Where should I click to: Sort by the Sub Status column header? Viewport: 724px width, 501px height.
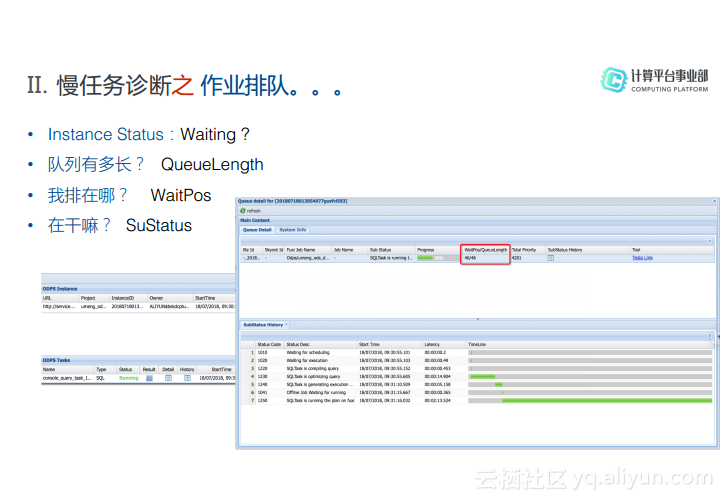[x=392, y=250]
